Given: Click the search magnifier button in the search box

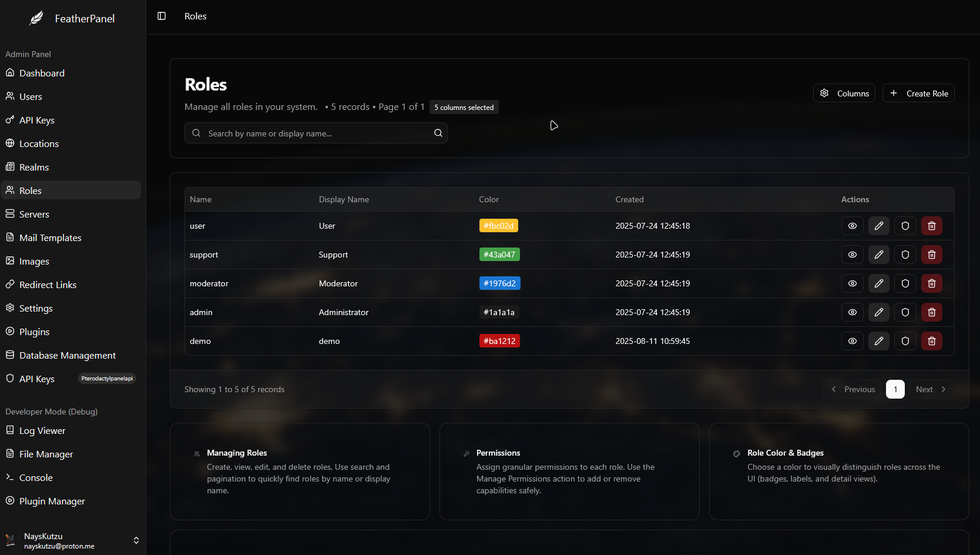Looking at the screenshot, I should (x=438, y=133).
